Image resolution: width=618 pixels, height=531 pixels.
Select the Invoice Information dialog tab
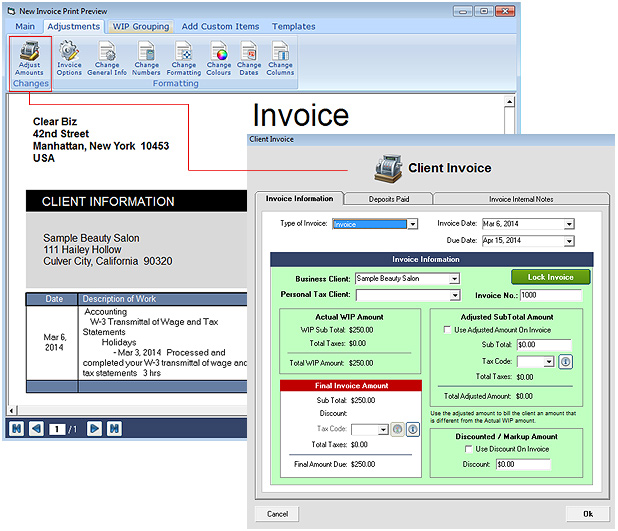tap(299, 198)
